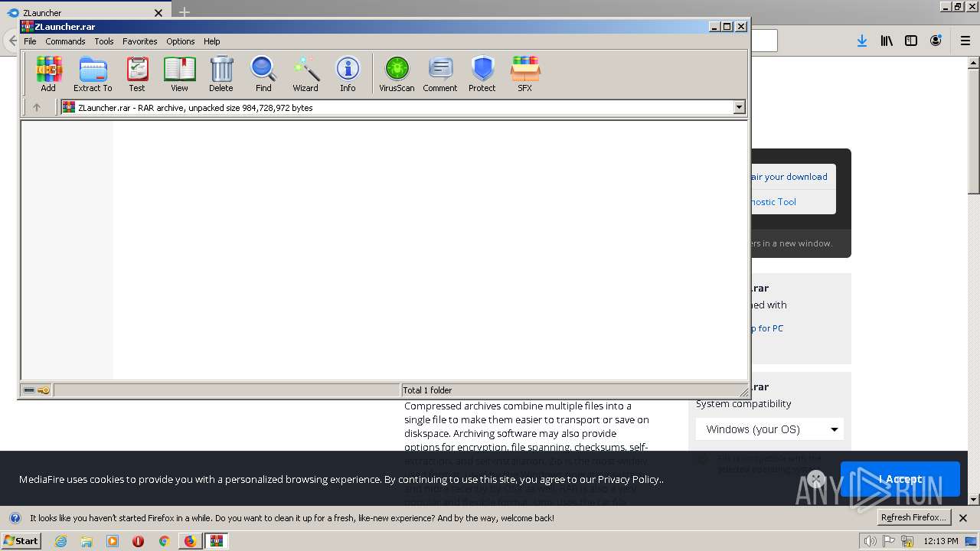980x551 pixels.
Task: Click the Diagnostic Tool link
Action: [773, 202]
